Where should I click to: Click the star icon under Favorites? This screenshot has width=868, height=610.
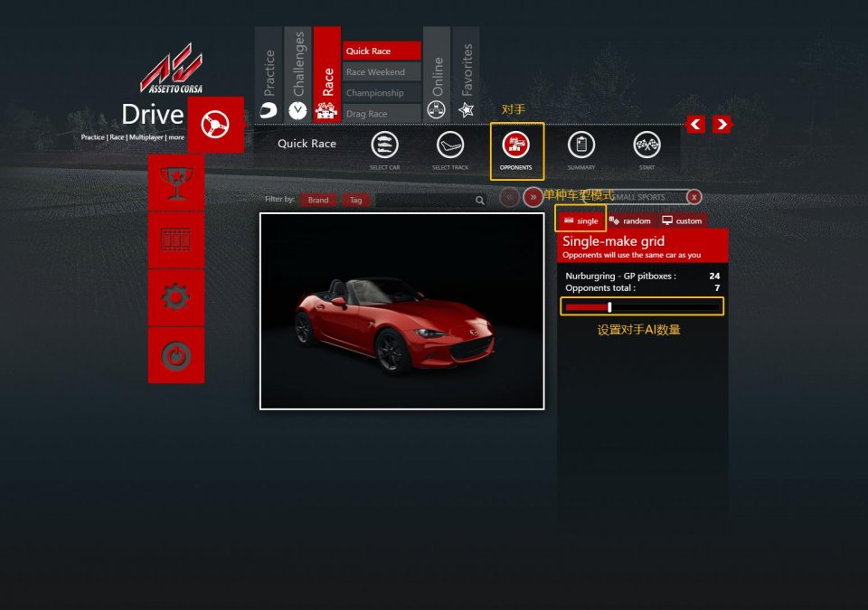tap(467, 110)
